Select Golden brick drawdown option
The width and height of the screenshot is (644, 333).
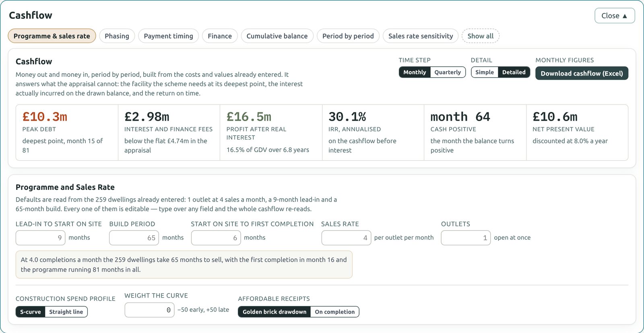pyautogui.click(x=275, y=312)
